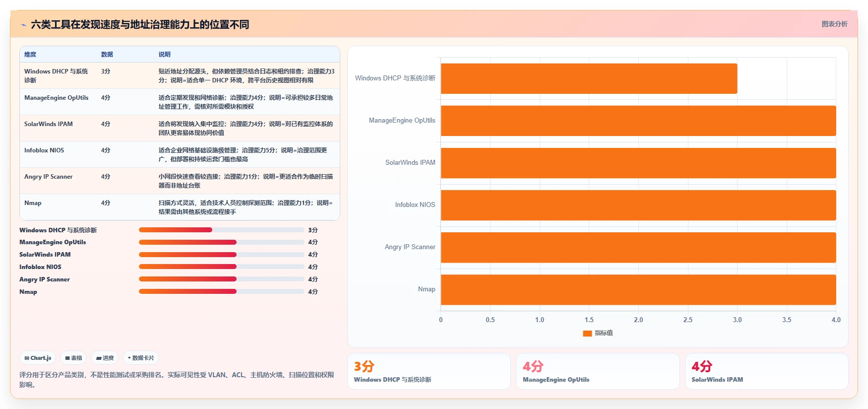Click the 3分 value in Windows DHCP table row
The width and height of the screenshot is (868, 409).
(x=106, y=71)
